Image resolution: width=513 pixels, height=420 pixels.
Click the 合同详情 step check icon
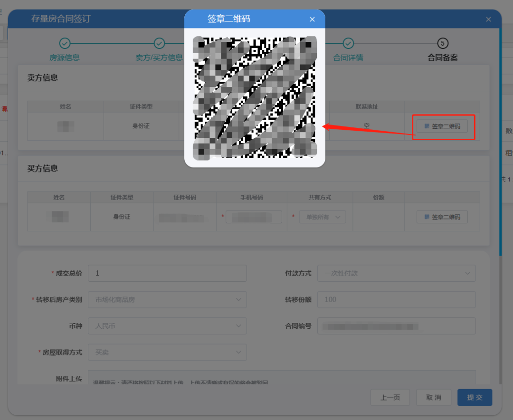pyautogui.click(x=348, y=43)
